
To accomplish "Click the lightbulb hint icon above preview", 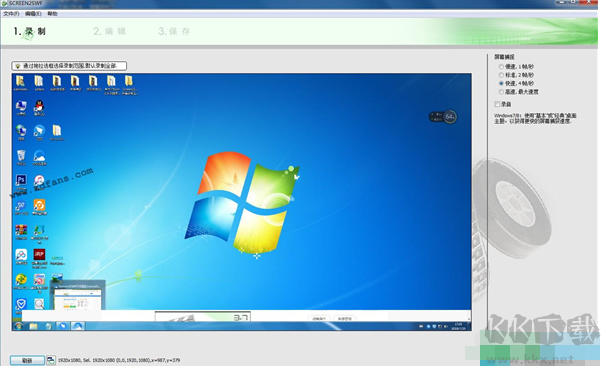I will click(18, 66).
